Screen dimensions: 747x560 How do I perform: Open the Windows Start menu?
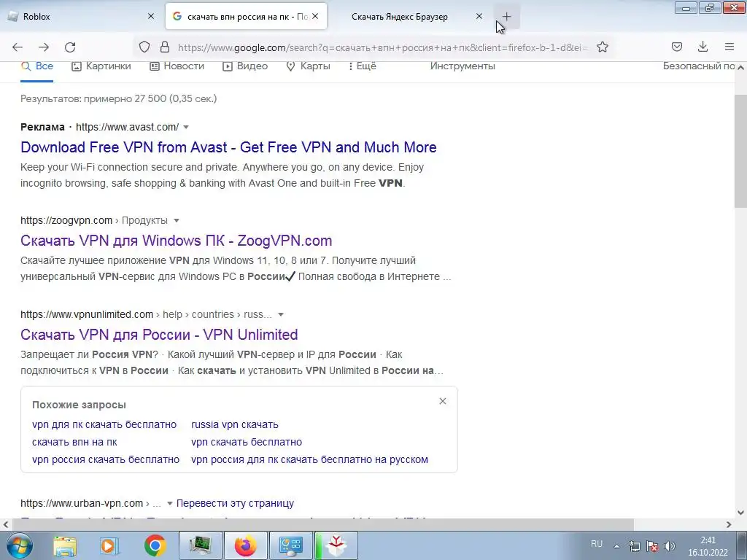coord(19,545)
